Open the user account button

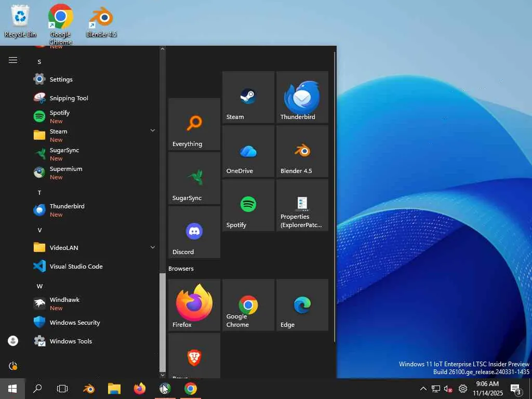click(x=13, y=341)
